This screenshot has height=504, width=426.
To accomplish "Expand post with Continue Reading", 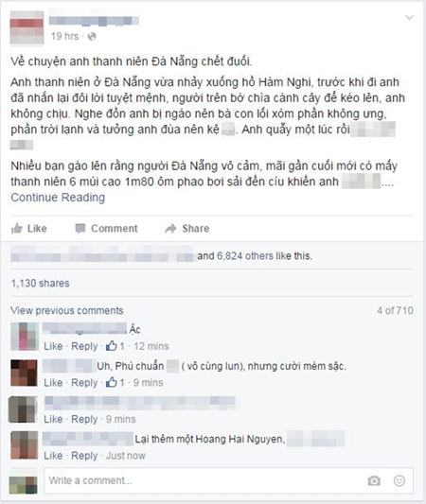I will click(x=58, y=198).
